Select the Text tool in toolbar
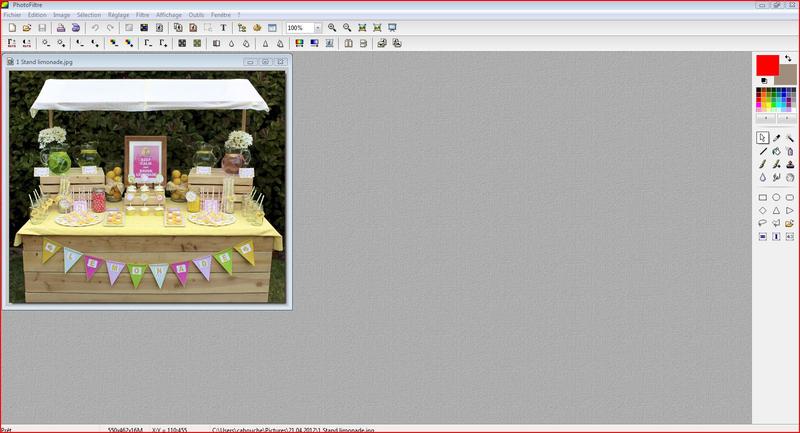This screenshot has height=433, width=800. (x=223, y=28)
